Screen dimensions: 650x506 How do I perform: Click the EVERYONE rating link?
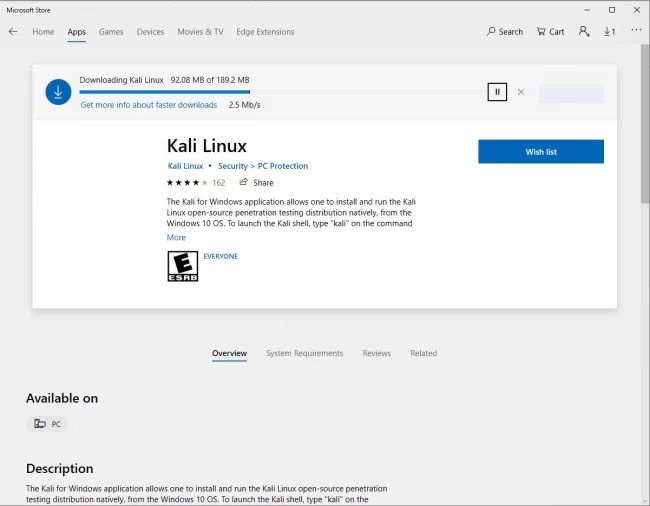221,256
